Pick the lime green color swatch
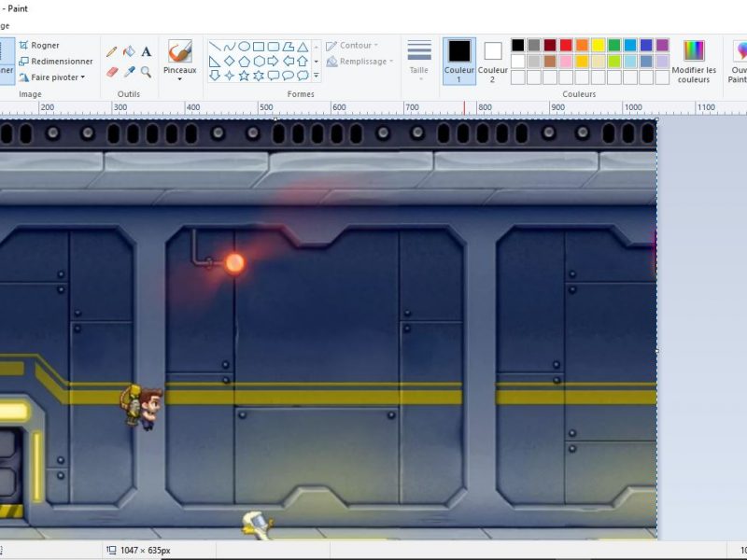The width and height of the screenshot is (747, 560). click(x=614, y=62)
